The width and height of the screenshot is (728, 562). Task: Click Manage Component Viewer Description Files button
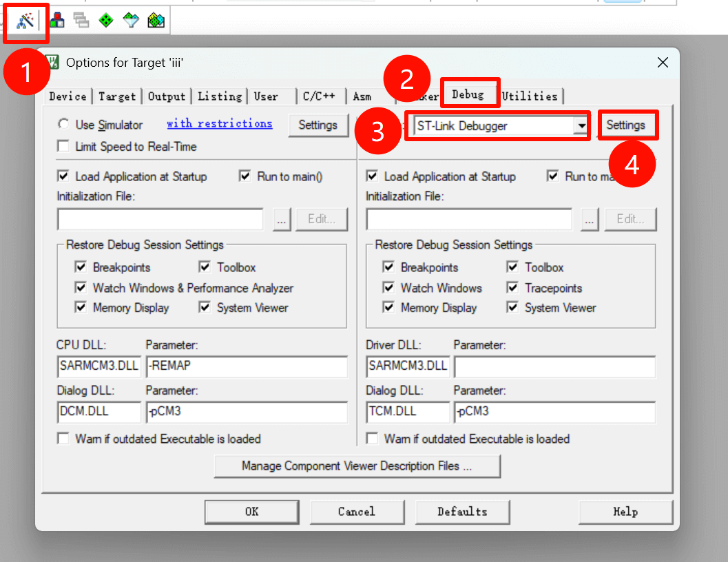(357, 466)
